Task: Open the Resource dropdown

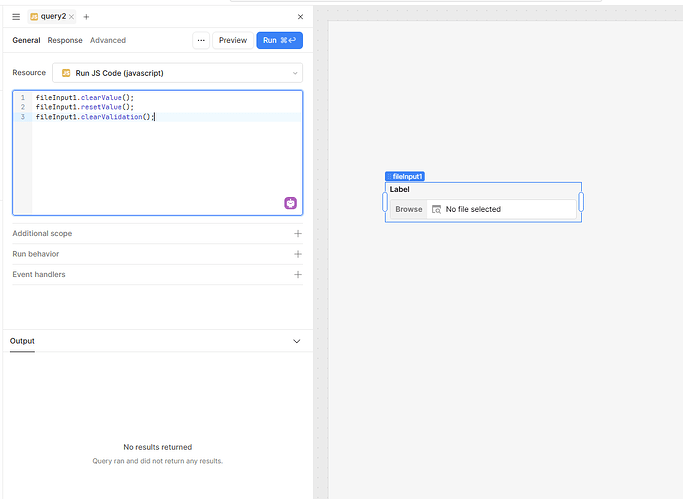Action: click(177, 73)
